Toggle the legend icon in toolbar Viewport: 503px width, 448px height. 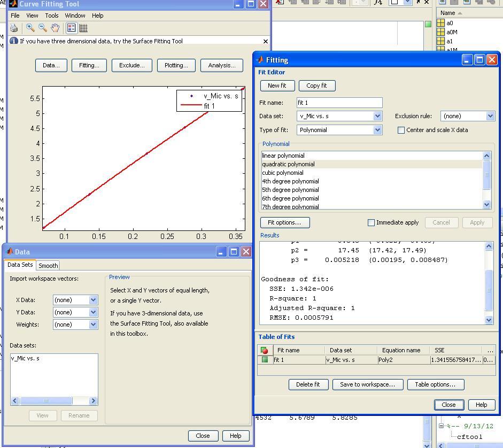coord(72,28)
